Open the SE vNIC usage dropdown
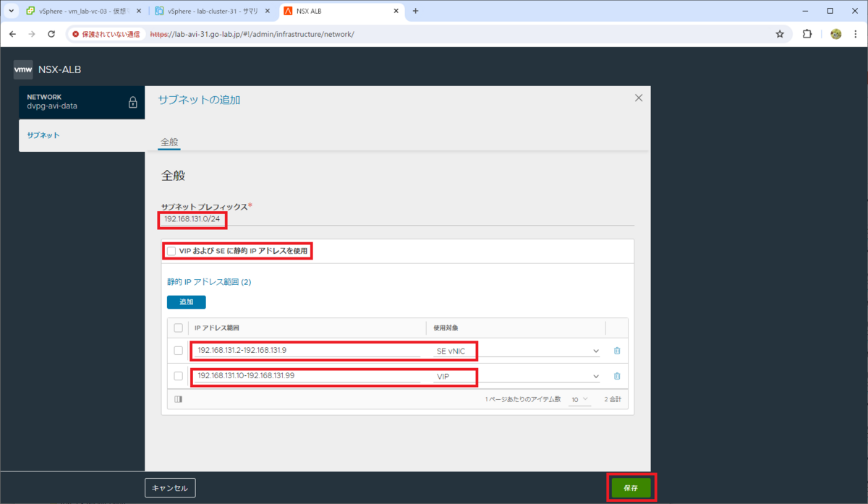The width and height of the screenshot is (868, 504). click(516, 351)
